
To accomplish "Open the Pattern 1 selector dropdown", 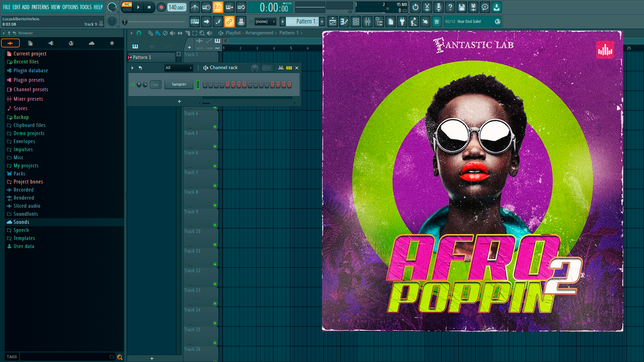I will click(x=303, y=21).
